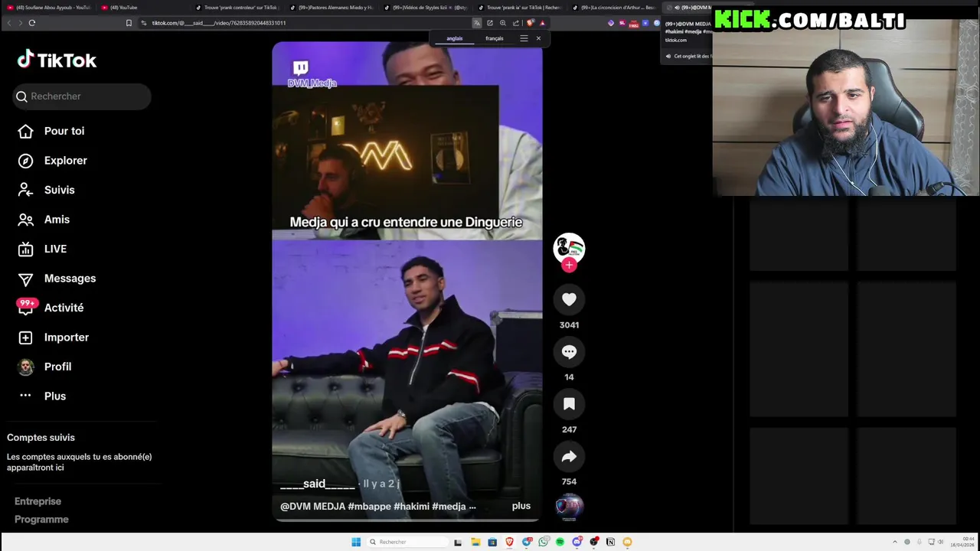This screenshot has height=551, width=980.
Task: Open Notion from the taskbar
Action: click(x=610, y=542)
